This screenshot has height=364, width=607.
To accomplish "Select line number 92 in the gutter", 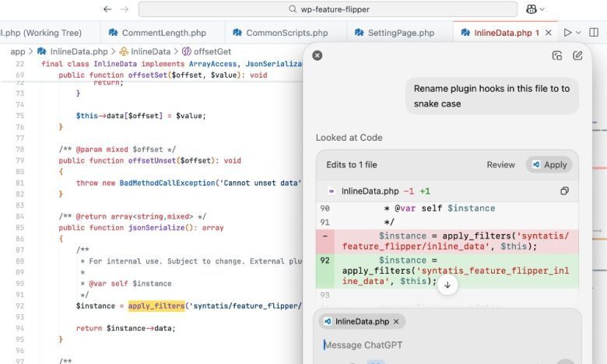I will click(x=19, y=306).
